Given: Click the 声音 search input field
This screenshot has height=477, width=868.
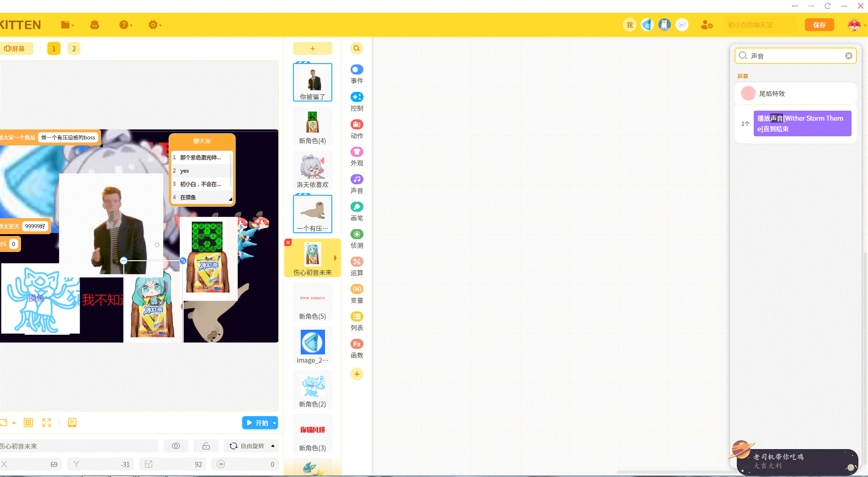Looking at the screenshot, I should coord(795,56).
